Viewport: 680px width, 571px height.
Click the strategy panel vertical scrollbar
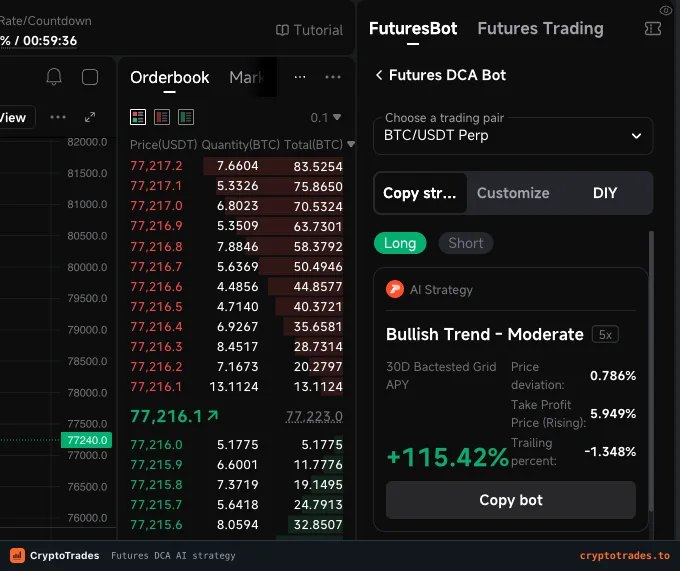click(x=651, y=371)
